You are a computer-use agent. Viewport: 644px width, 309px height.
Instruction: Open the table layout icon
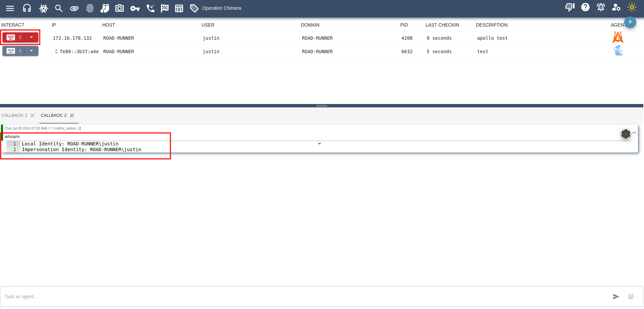click(179, 8)
